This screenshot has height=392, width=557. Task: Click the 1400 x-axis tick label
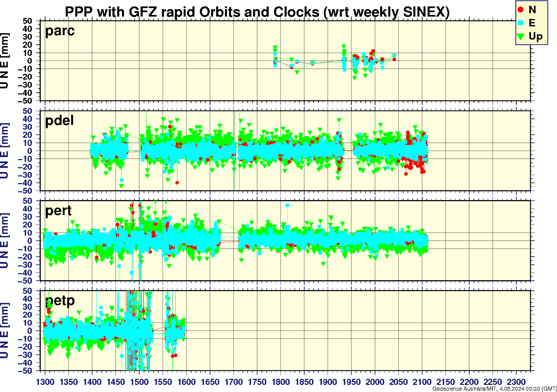92,382
